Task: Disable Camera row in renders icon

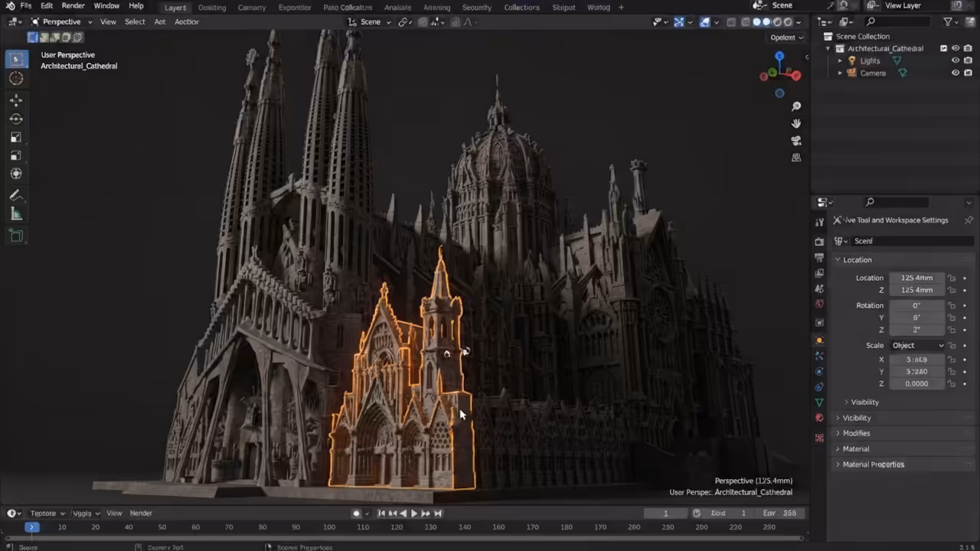Action: point(968,73)
